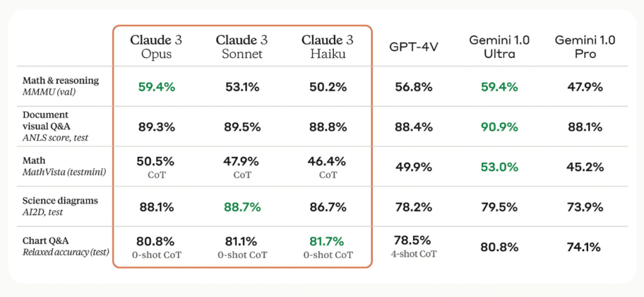The width and height of the screenshot is (644, 297).
Task: Select GPT-4V's 78.5% 4-shot CoT cell
Action: click(x=414, y=247)
